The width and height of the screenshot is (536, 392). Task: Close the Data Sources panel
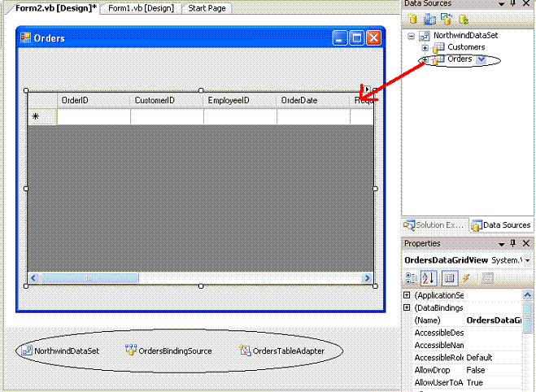coord(526,3)
